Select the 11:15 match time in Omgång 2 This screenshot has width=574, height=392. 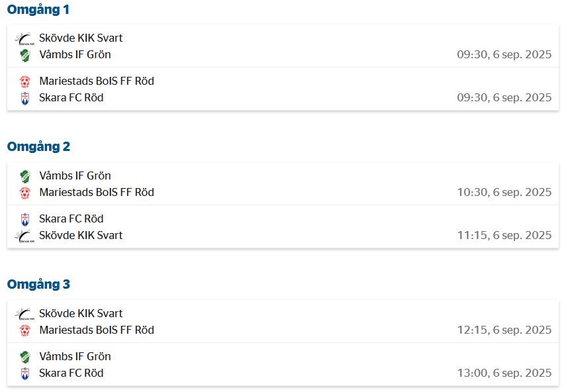504,236
